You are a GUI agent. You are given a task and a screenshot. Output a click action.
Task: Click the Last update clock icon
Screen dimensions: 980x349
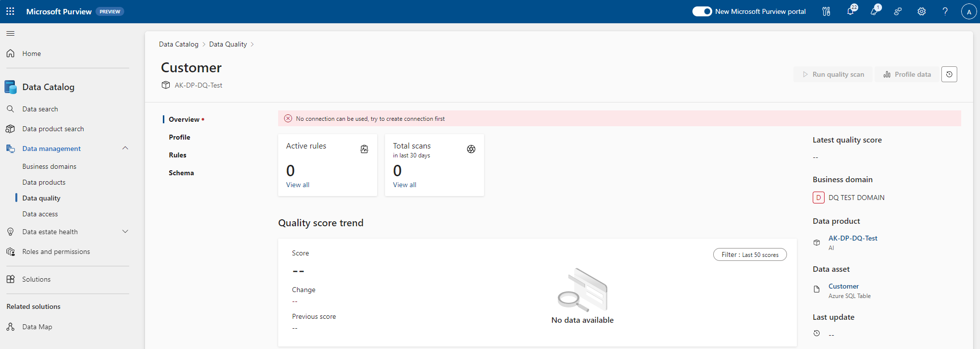pos(817,333)
